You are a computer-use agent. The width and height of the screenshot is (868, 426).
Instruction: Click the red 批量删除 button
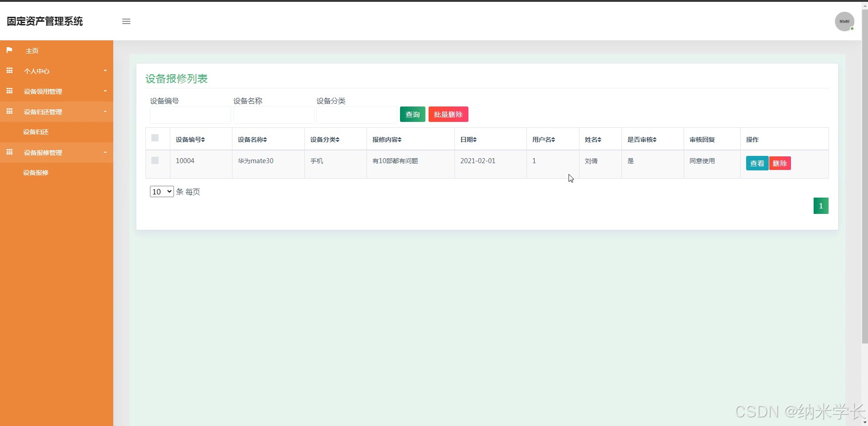[x=448, y=114]
